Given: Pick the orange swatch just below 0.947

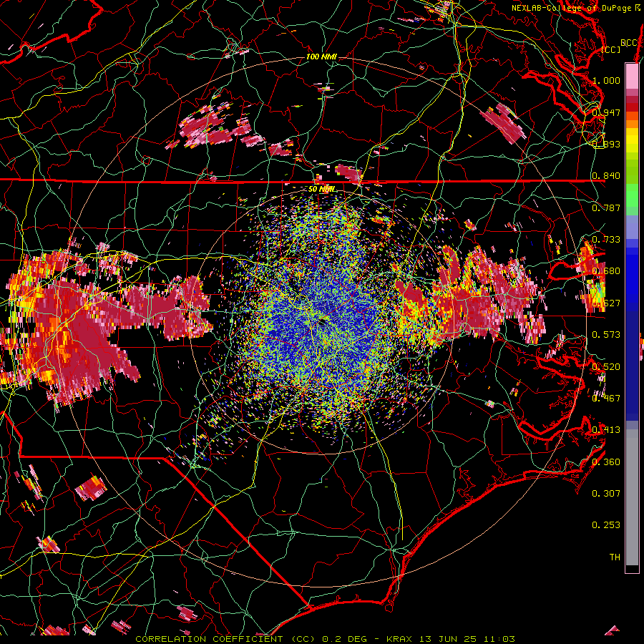Looking at the screenshot, I should (x=632, y=124).
